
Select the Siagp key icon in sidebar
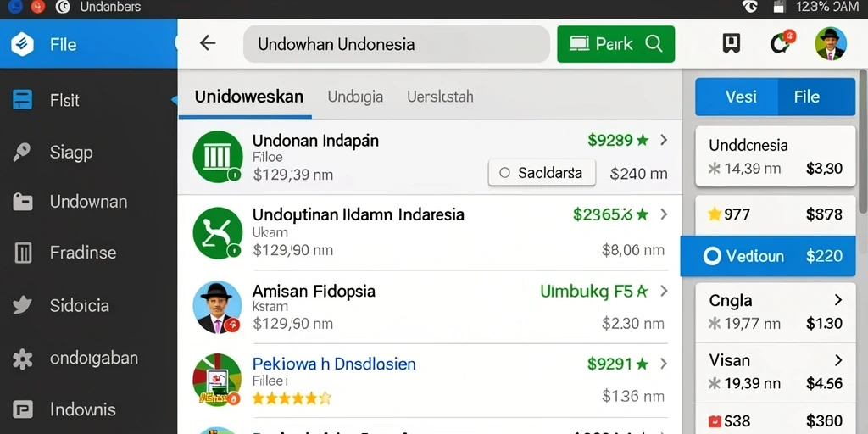point(22,153)
